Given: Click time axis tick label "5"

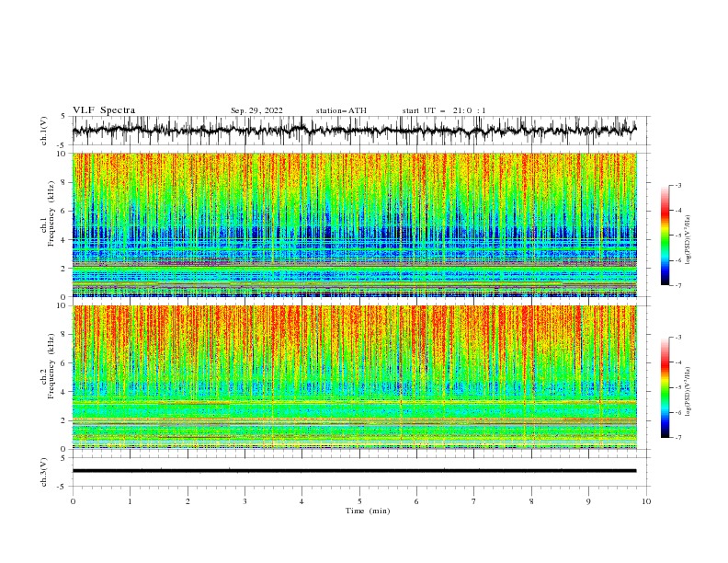Looking at the screenshot, I should click(x=359, y=501).
